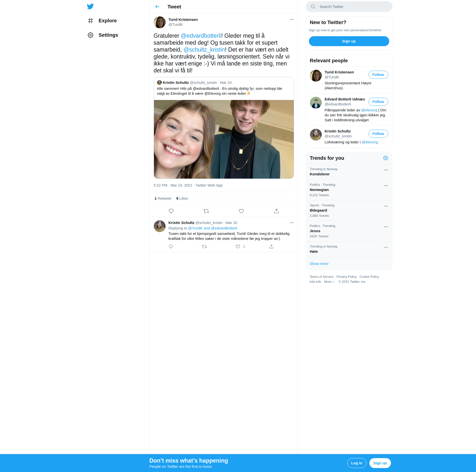476x472 pixels.
Task: Share Kristin Schultz's reply
Action: [271, 247]
